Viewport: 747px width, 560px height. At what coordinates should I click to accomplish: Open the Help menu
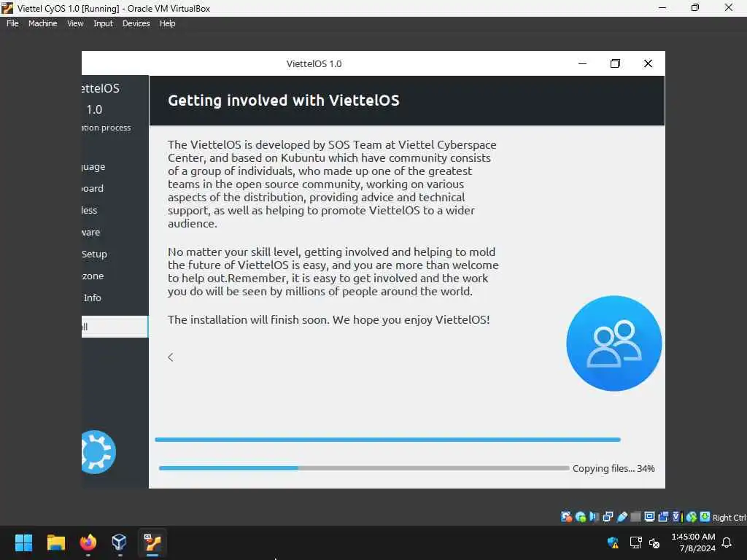click(x=167, y=23)
